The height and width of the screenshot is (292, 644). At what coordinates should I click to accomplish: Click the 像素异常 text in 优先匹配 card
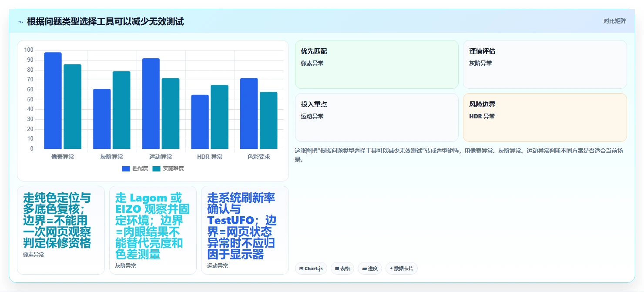click(x=312, y=63)
